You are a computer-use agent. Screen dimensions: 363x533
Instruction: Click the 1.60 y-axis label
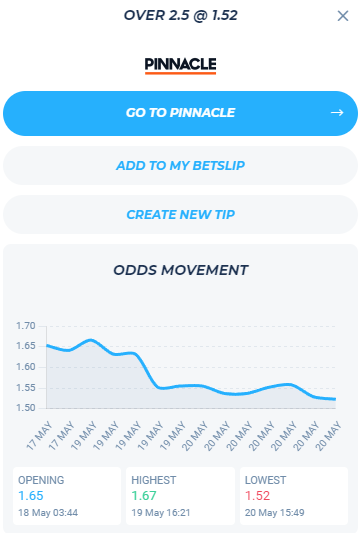pos(26,367)
